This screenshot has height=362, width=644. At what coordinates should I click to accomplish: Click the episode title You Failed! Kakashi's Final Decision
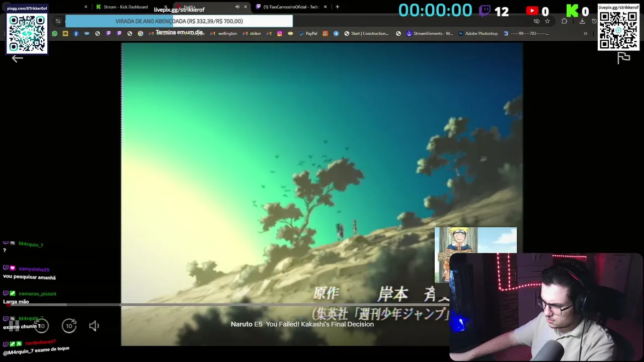pyautogui.click(x=319, y=324)
